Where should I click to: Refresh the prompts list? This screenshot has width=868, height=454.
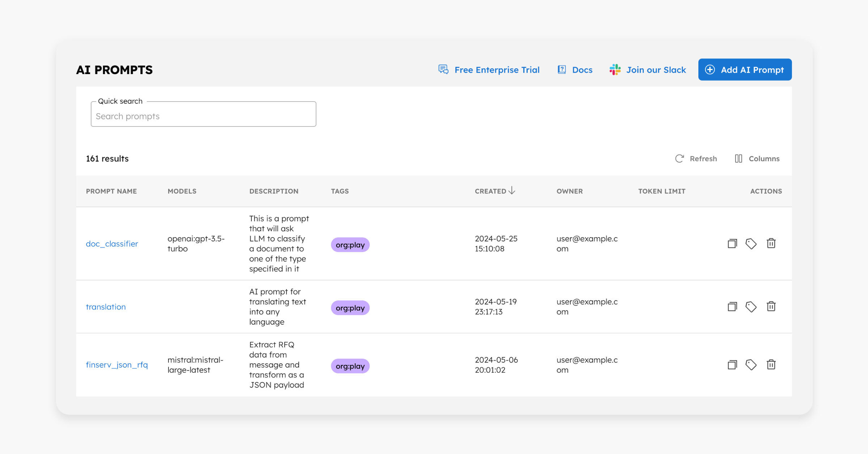tap(696, 159)
